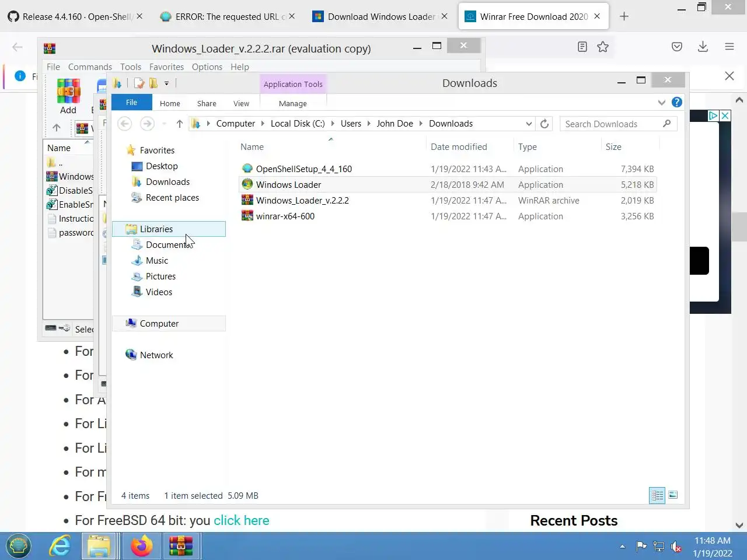
Task: Open the Firefox hamburger menu
Action: coord(729,47)
